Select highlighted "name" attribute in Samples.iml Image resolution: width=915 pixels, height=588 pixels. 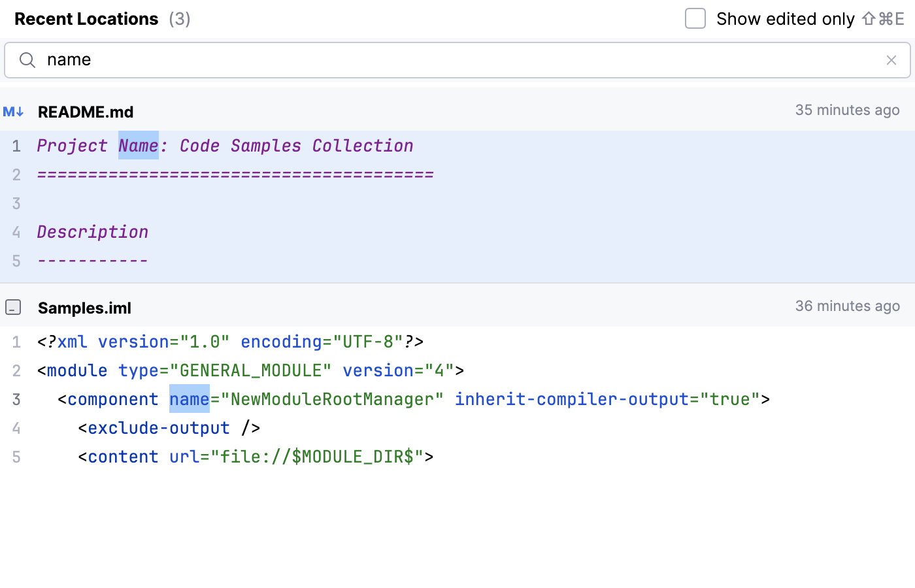click(189, 399)
